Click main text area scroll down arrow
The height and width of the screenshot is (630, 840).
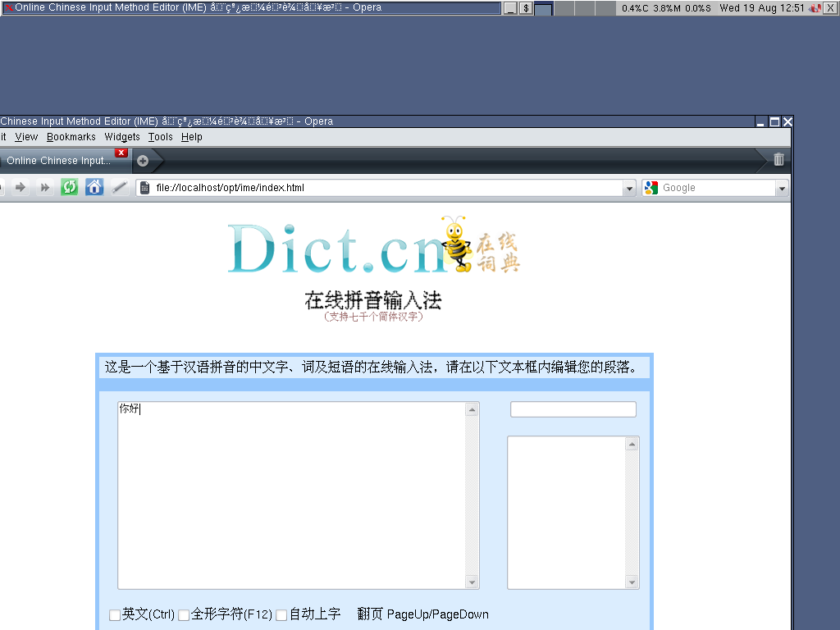472,582
